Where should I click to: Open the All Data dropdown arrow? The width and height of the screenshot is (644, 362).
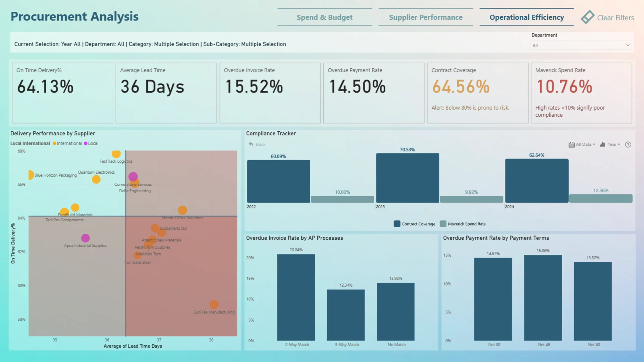(x=594, y=144)
